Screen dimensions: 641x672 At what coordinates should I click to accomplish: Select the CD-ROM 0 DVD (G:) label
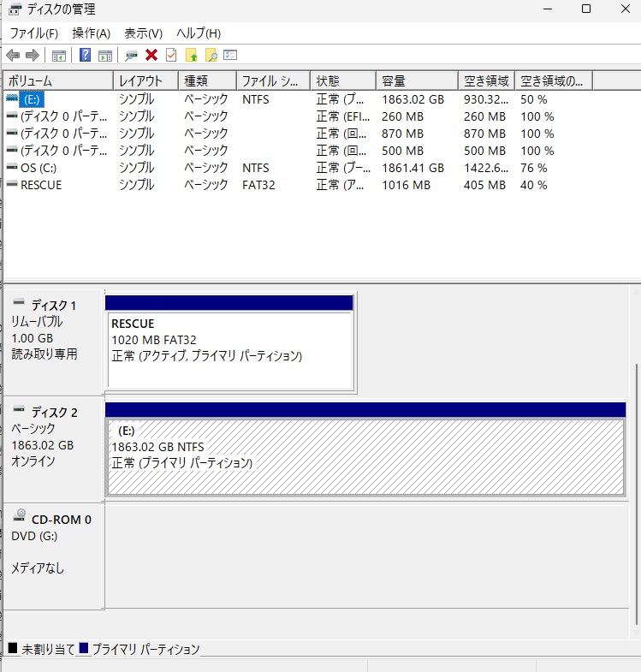(53, 556)
